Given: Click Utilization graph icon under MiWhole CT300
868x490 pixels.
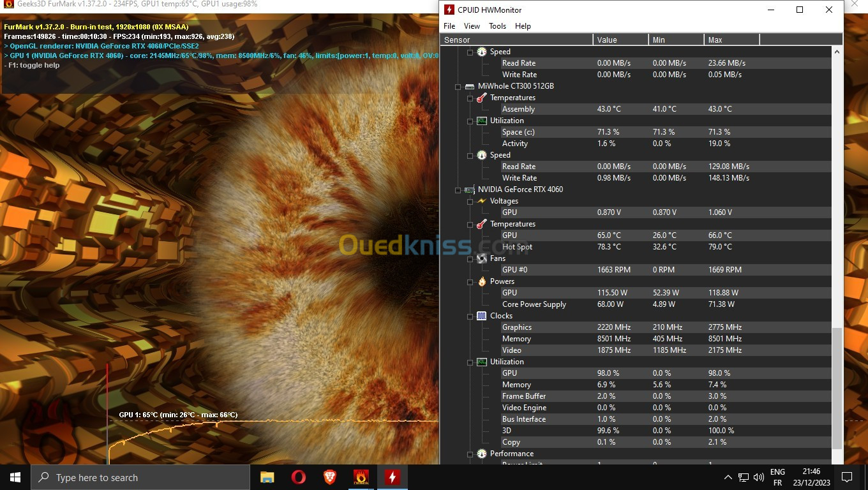Looking at the screenshot, I should [x=482, y=121].
